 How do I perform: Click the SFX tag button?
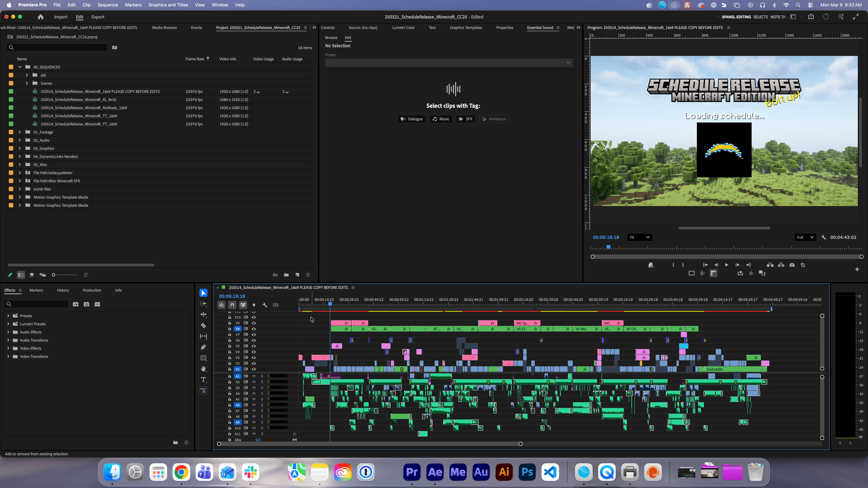(465, 119)
